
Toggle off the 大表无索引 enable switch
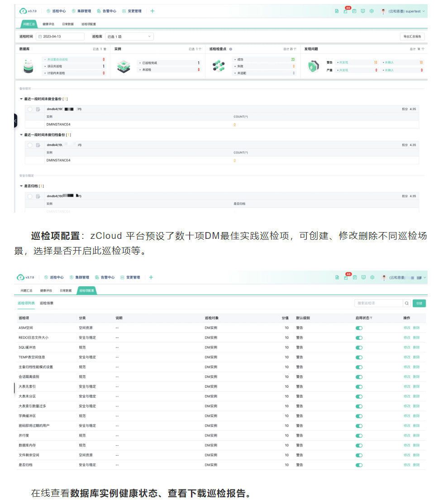(x=359, y=387)
